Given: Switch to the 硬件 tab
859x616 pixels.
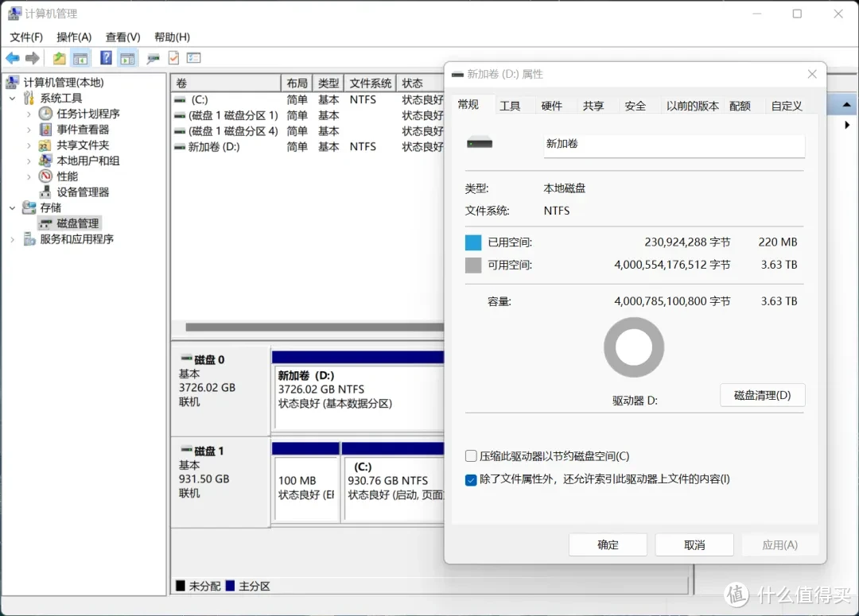Looking at the screenshot, I should (554, 105).
